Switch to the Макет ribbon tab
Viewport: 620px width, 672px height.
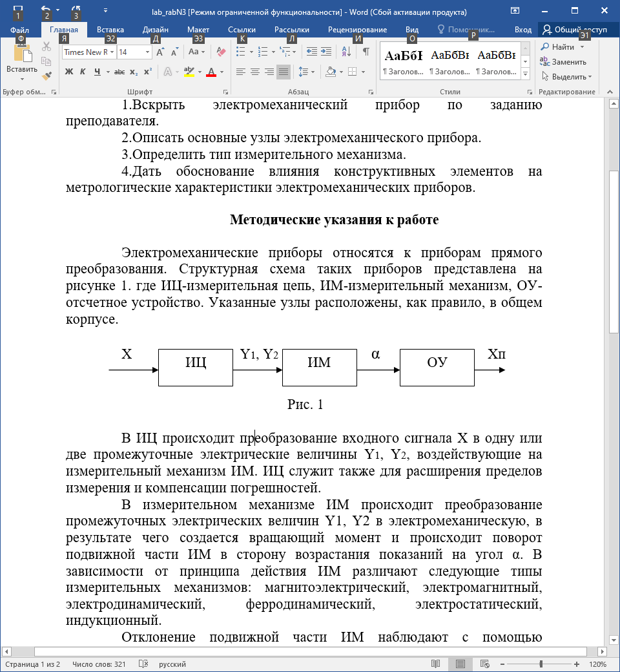click(x=198, y=30)
